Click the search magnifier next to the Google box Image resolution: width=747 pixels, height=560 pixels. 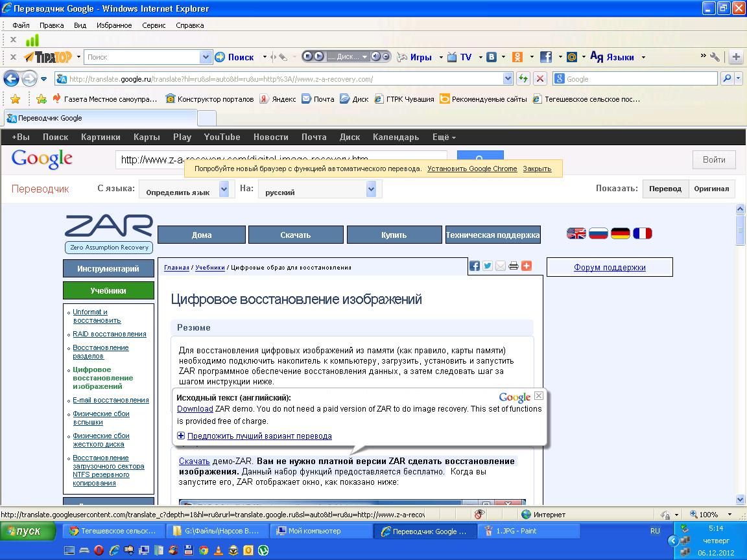pos(727,78)
